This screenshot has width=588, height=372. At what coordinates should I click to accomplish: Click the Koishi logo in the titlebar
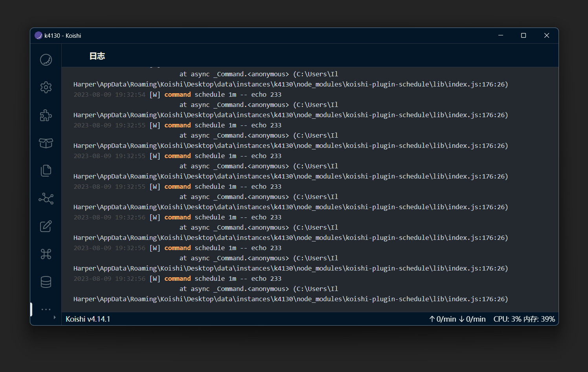[x=38, y=35]
